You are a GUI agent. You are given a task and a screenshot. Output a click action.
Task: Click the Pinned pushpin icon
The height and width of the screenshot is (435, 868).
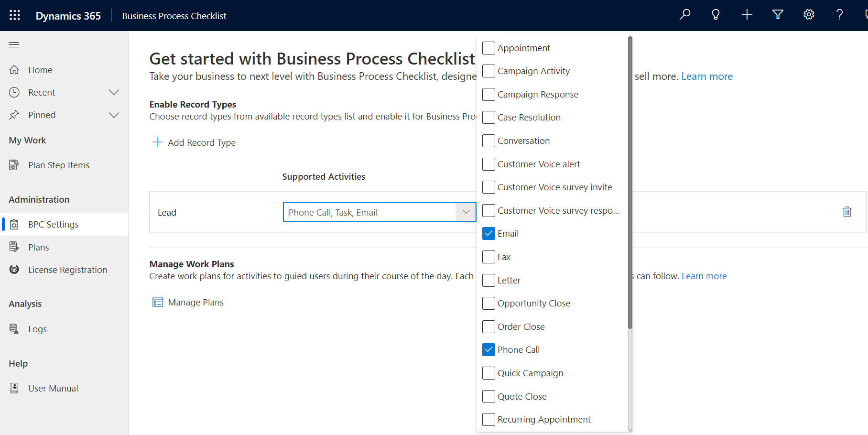pos(14,115)
